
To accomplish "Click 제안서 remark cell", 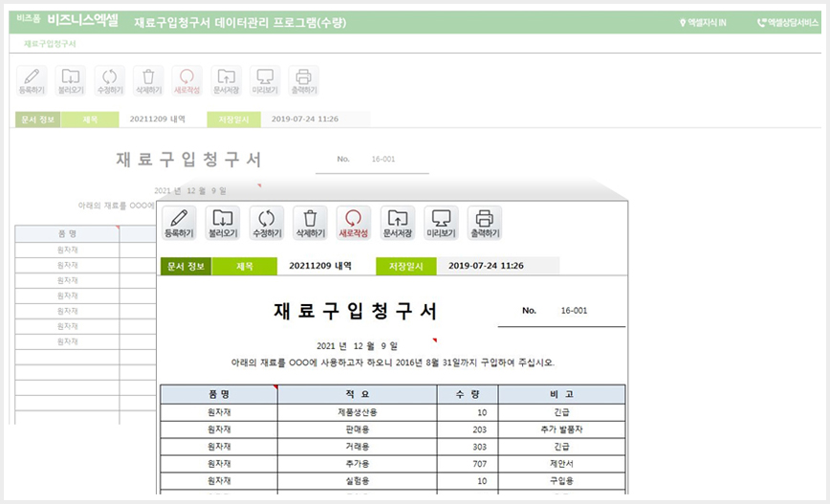I will 561,464.
